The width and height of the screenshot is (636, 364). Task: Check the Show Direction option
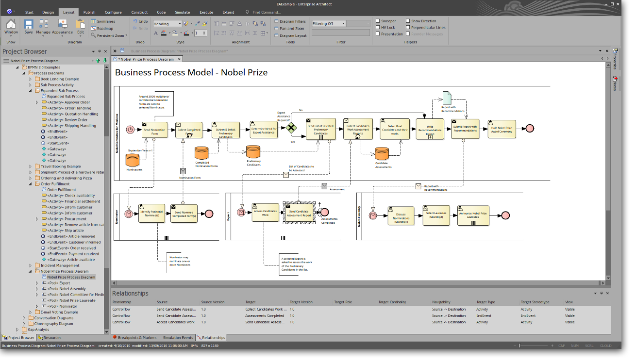point(408,21)
